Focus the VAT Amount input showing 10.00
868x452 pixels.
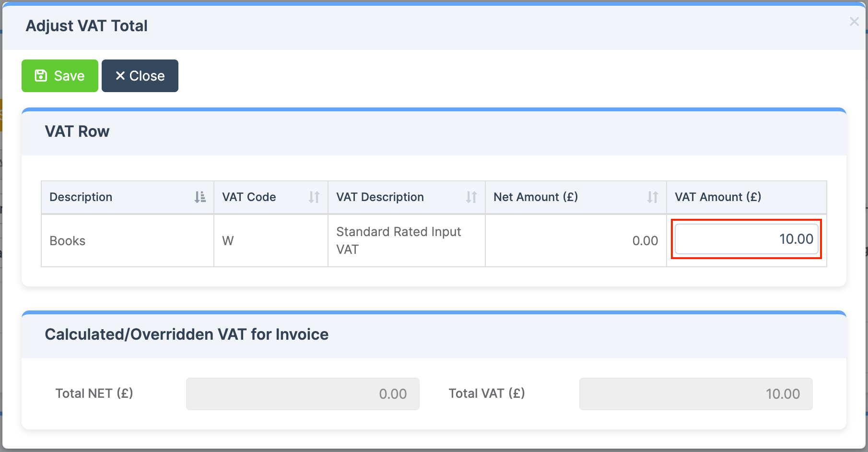[x=746, y=239]
